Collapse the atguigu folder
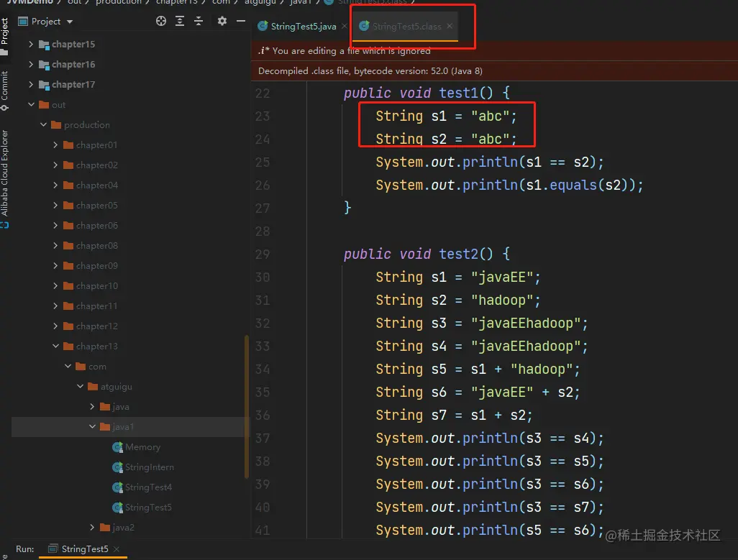This screenshot has width=738, height=560. 80,387
